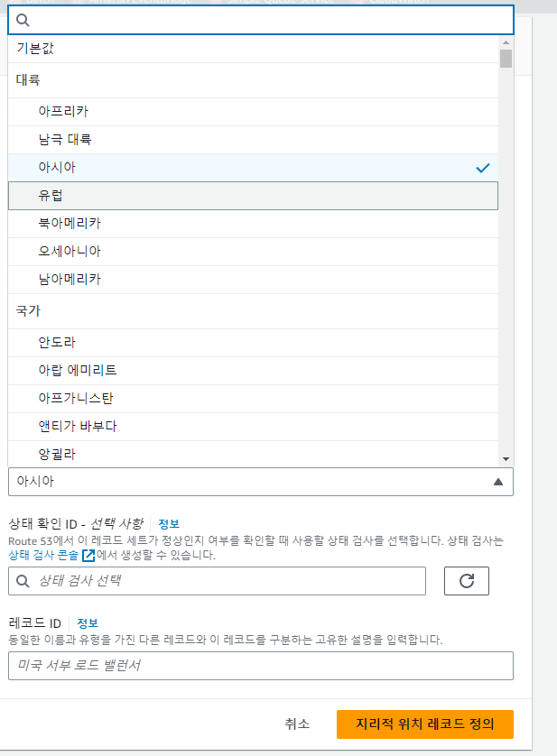Click the 취소 button
The height and width of the screenshot is (756, 557).
tap(297, 724)
